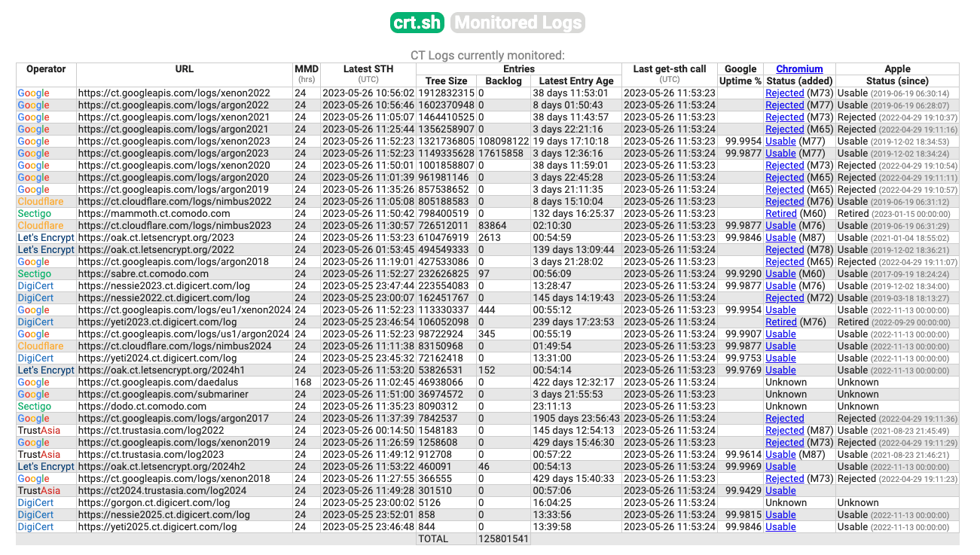The height and width of the screenshot is (555, 980).
Task: Open Usable link for nessie2023 DigiCert log
Action: 780,285
